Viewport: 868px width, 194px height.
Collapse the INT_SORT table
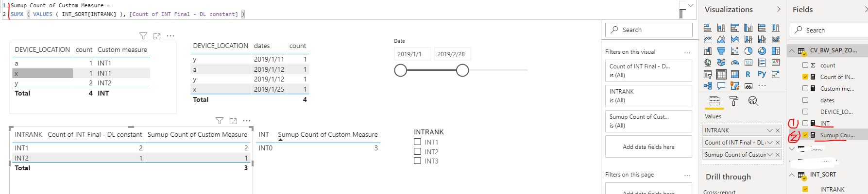pos(792,175)
